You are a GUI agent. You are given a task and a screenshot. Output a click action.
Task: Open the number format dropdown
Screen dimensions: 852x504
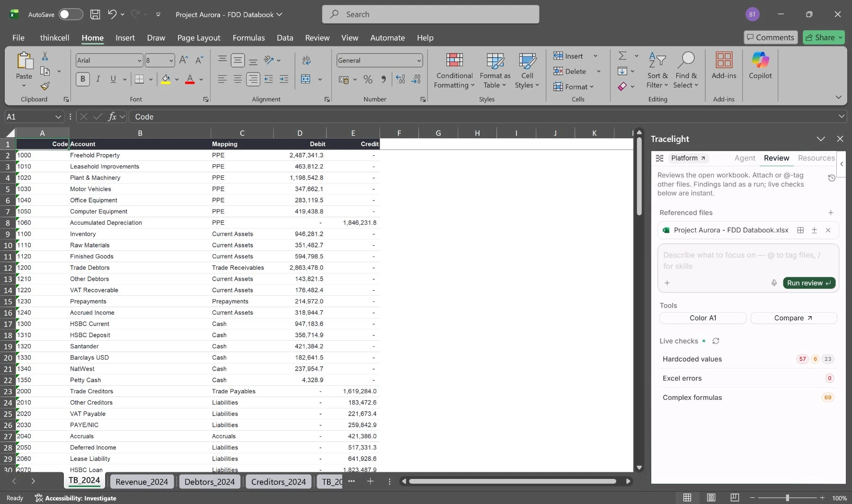tap(419, 61)
